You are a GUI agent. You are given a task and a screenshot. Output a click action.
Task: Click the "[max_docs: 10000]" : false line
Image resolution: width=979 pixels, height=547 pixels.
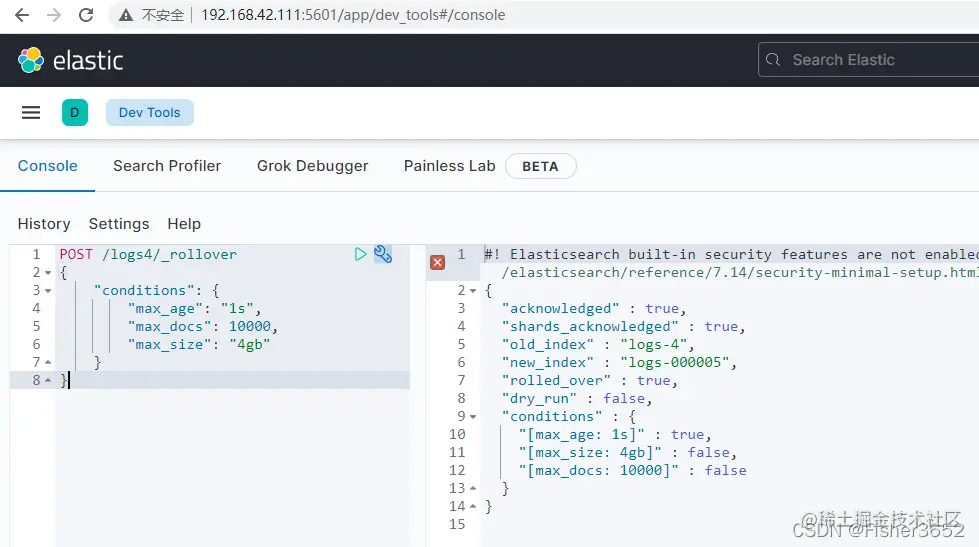[632, 471]
